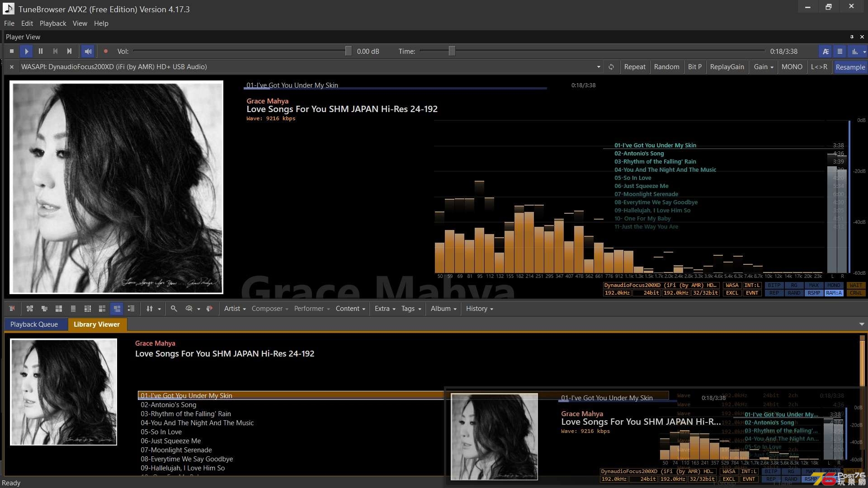Viewport: 868px width, 488px height.
Task: Open the Album filter dropdown
Action: [443, 309]
